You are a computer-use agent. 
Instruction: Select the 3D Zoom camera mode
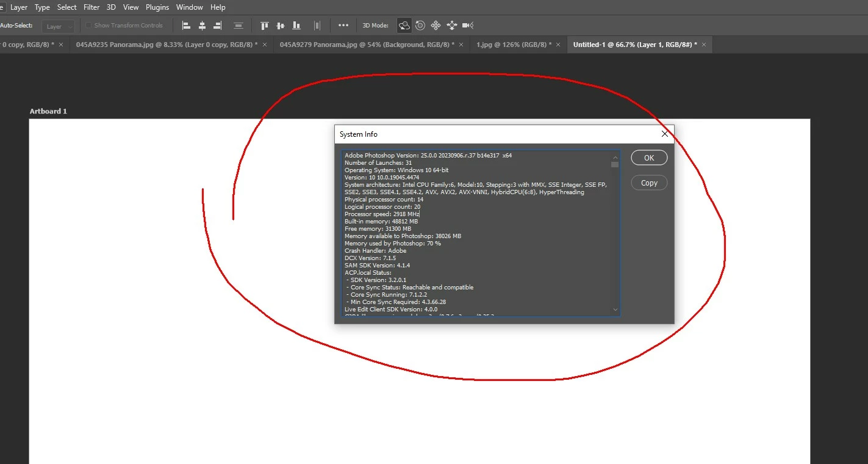[468, 26]
